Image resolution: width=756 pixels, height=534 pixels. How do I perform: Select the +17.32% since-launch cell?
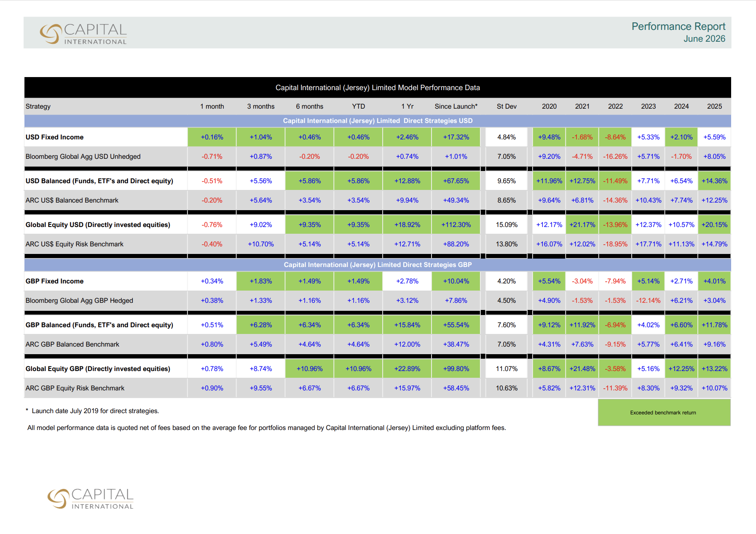coord(456,137)
